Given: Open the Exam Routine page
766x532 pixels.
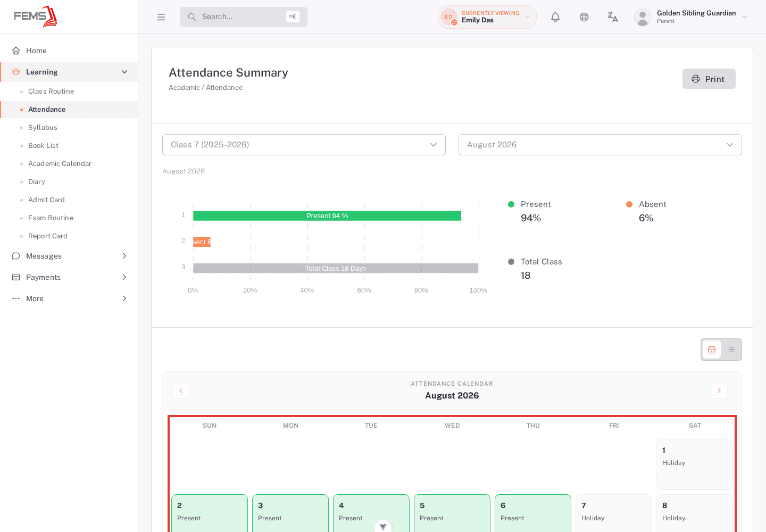Looking at the screenshot, I should coord(51,218).
